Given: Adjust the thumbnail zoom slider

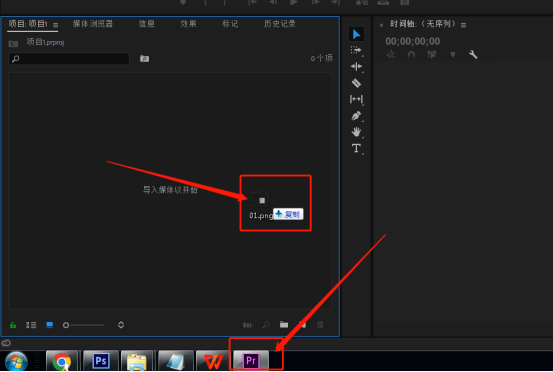Looking at the screenshot, I should click(x=84, y=325).
